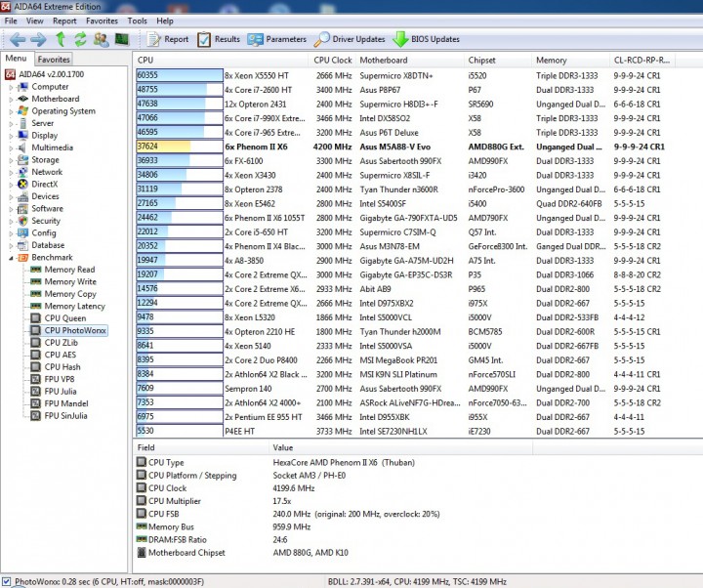Select the FPU VP8 benchmark
Screen dimensions: 703x588
coord(60,379)
